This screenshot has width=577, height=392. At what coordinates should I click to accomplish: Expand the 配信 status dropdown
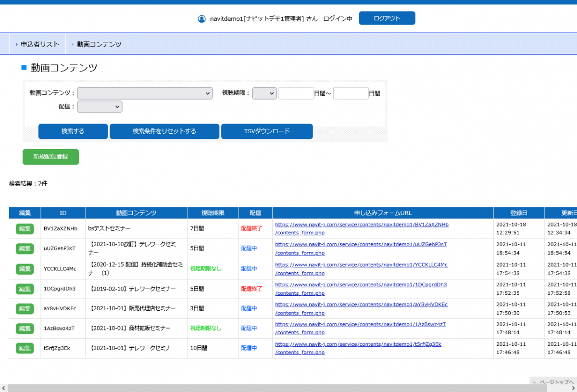pyautogui.click(x=100, y=107)
